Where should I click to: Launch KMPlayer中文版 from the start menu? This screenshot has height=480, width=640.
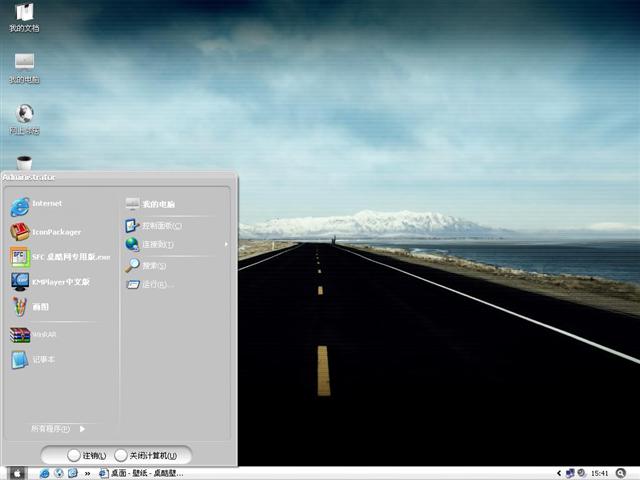[50, 282]
